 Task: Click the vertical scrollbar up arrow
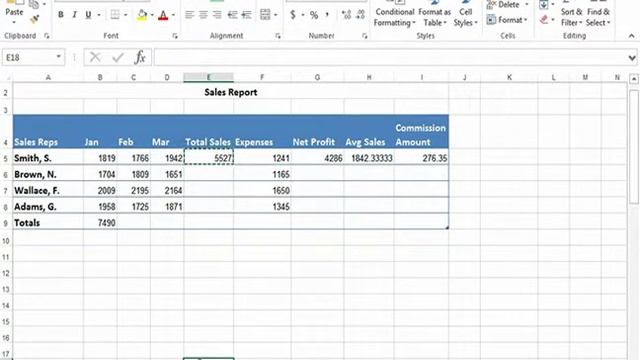click(634, 79)
